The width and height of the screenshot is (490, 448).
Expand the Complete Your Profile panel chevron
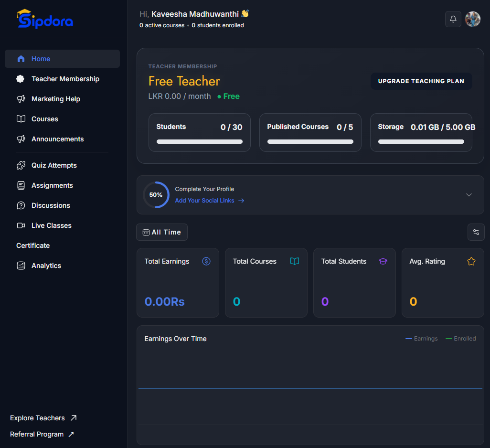pos(469,195)
